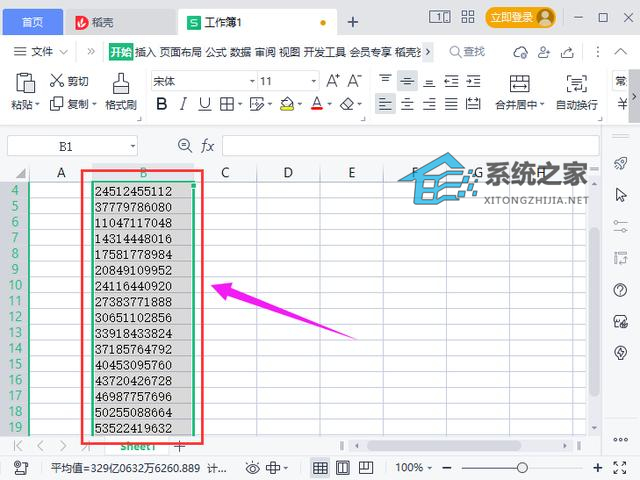Center text horizontally
The width and height of the screenshot is (640, 480).
[x=407, y=104]
